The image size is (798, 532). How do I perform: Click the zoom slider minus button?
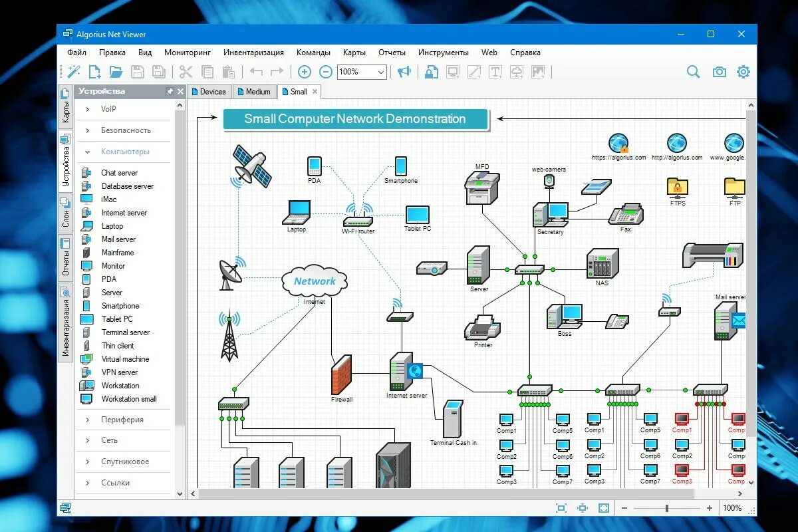pyautogui.click(x=624, y=508)
